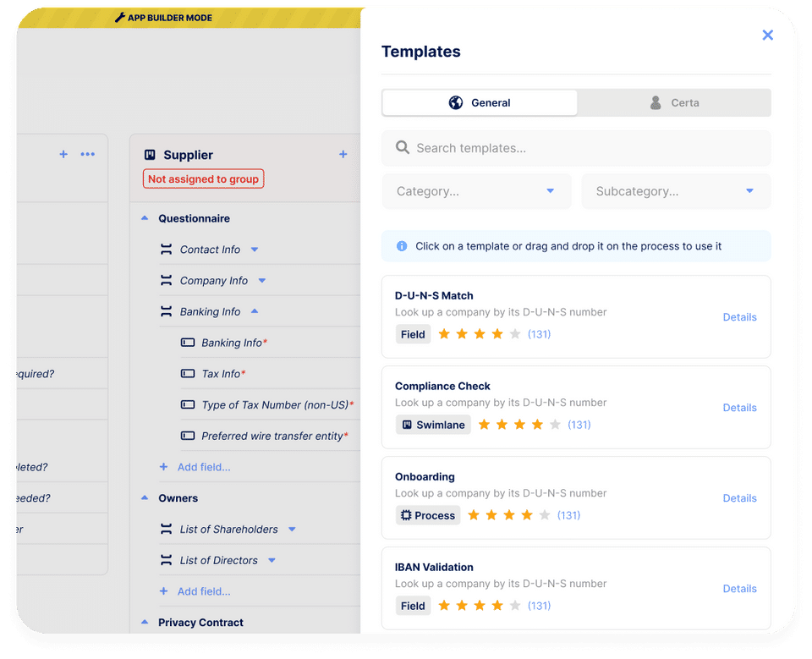
Task: Click the Company Info step icon
Action: tap(166, 280)
